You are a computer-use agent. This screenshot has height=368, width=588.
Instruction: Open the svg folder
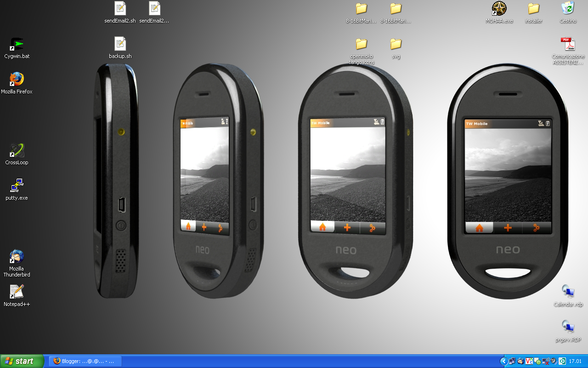[396, 48]
